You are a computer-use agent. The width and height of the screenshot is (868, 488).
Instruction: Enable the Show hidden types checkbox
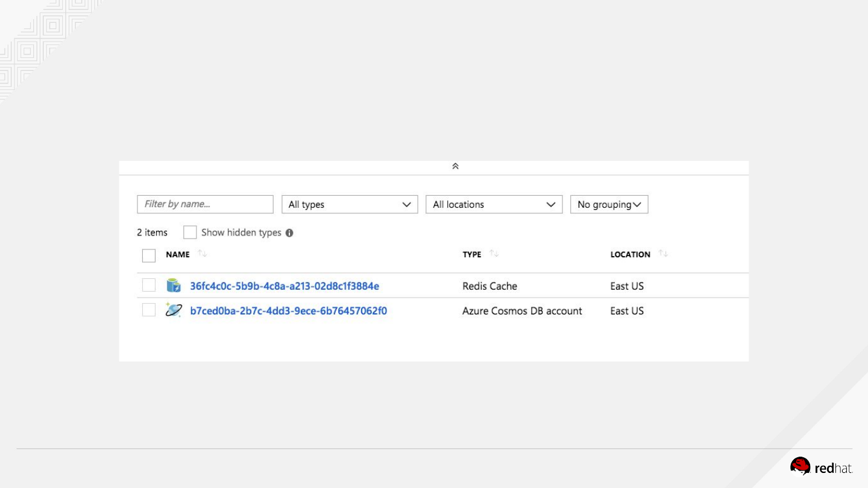190,233
